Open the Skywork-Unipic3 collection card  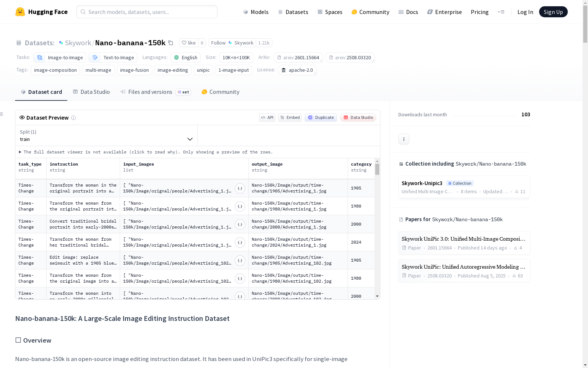tap(464, 187)
